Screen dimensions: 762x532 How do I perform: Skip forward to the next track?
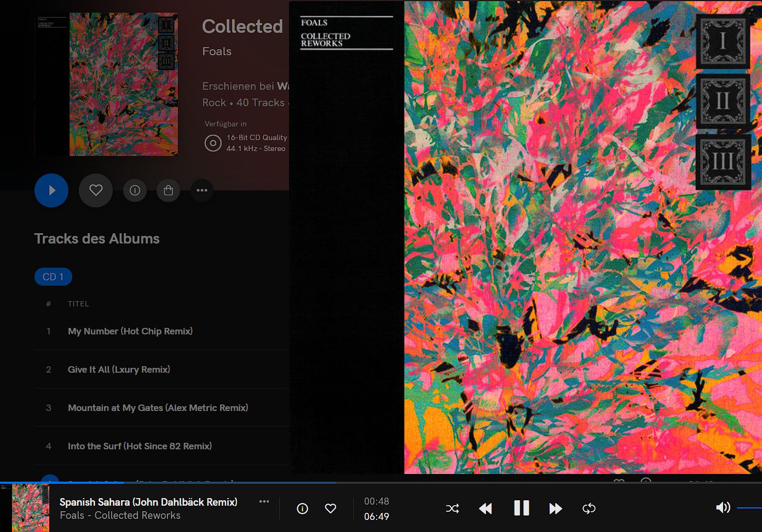click(x=556, y=508)
